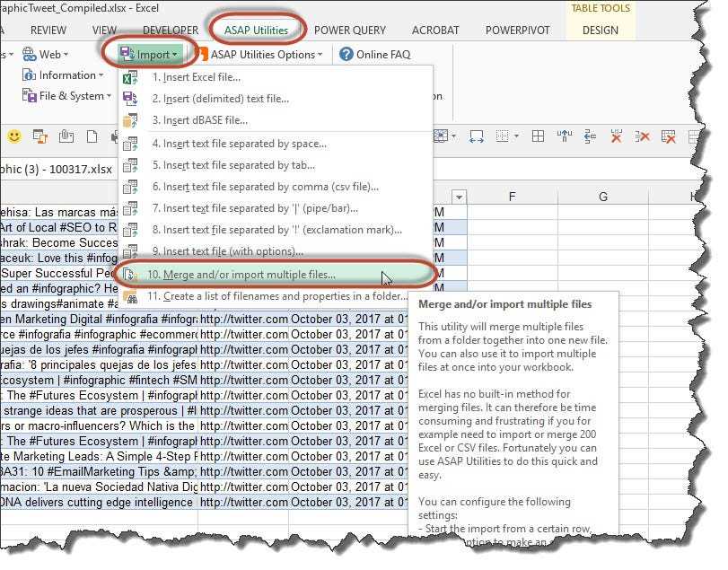Image resolution: width=728 pixels, height=570 pixels.
Task: Select Insert text file separated by space
Action: click(x=276, y=144)
